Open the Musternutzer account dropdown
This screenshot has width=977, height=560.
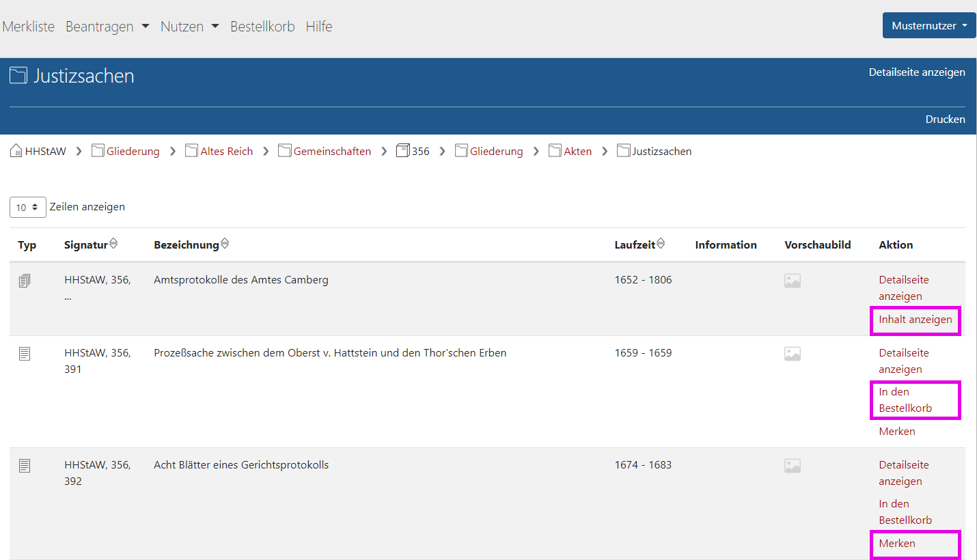[x=929, y=25]
